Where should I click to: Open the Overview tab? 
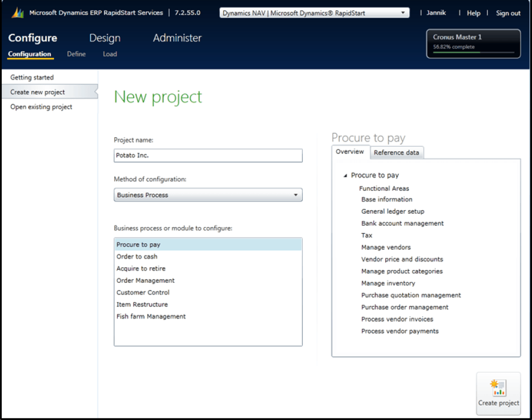click(350, 152)
